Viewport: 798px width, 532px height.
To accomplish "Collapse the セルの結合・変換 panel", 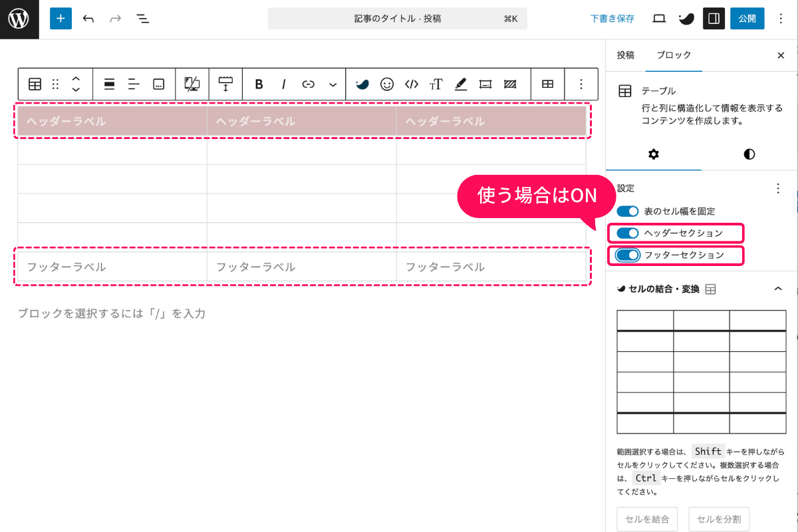I will (x=778, y=289).
